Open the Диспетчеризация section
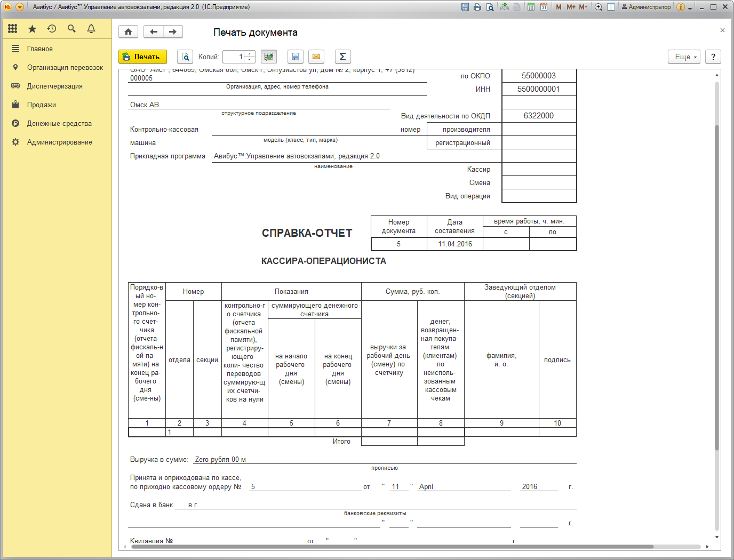 [54, 86]
